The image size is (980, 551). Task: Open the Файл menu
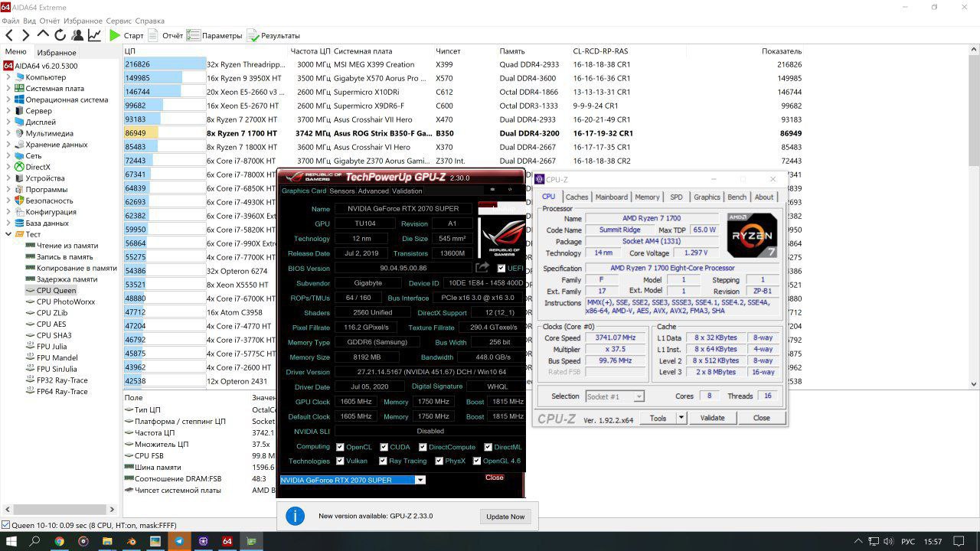coord(10,21)
